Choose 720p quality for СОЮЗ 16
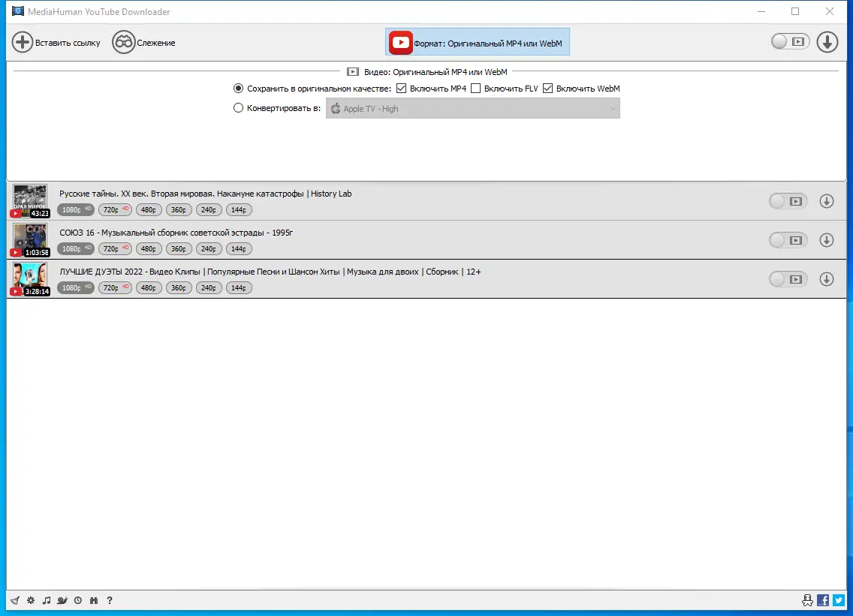The height and width of the screenshot is (616, 853). click(115, 249)
